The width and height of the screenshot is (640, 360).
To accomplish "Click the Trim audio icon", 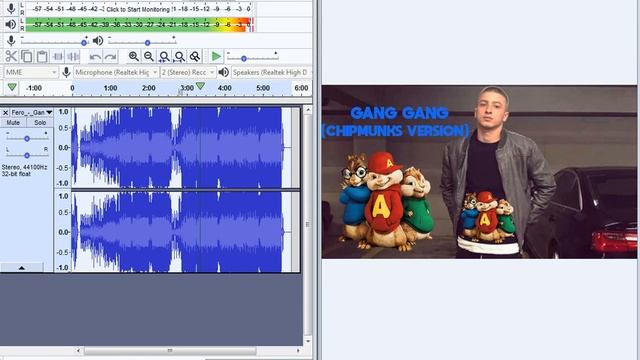I will point(58,56).
